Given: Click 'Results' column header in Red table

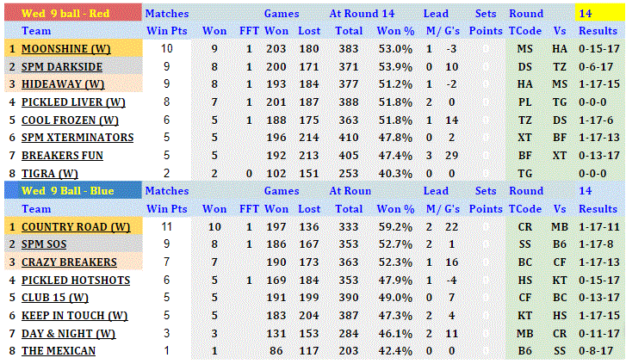Looking at the screenshot, I should coord(598,31).
